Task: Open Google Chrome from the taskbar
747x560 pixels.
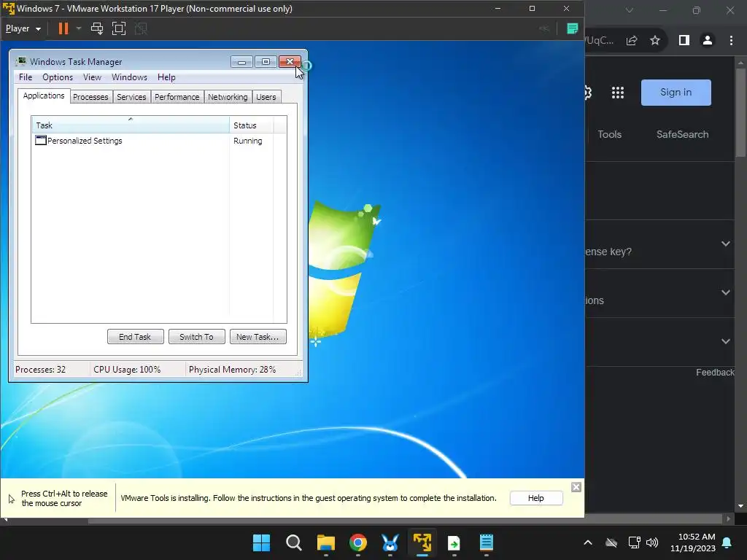Action: [x=357, y=542]
